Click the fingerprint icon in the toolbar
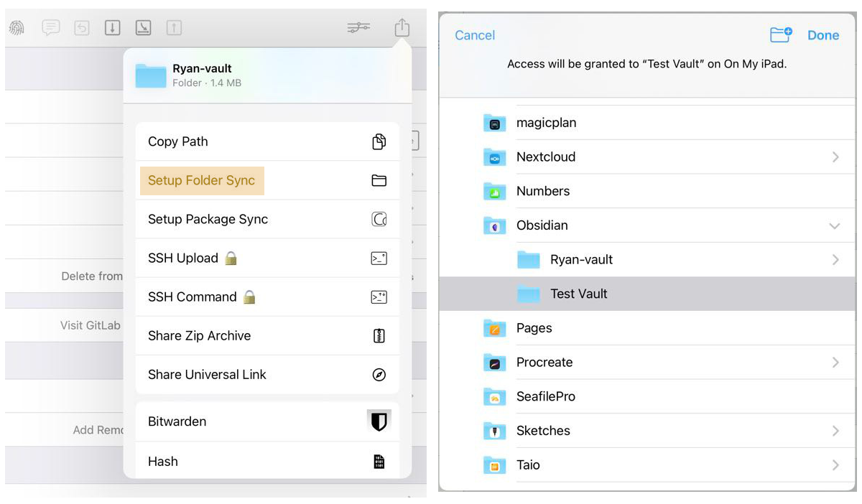862x504 pixels. coord(17,28)
